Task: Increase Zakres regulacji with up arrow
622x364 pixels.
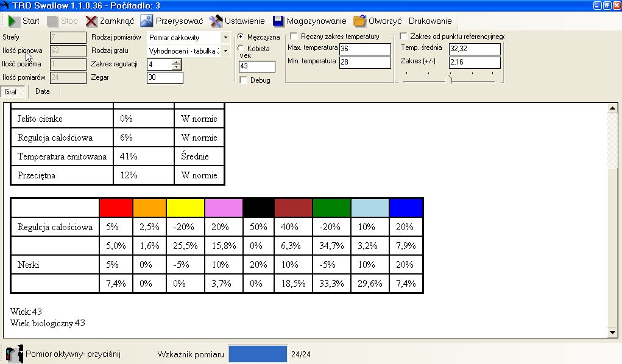Action: click(177, 61)
